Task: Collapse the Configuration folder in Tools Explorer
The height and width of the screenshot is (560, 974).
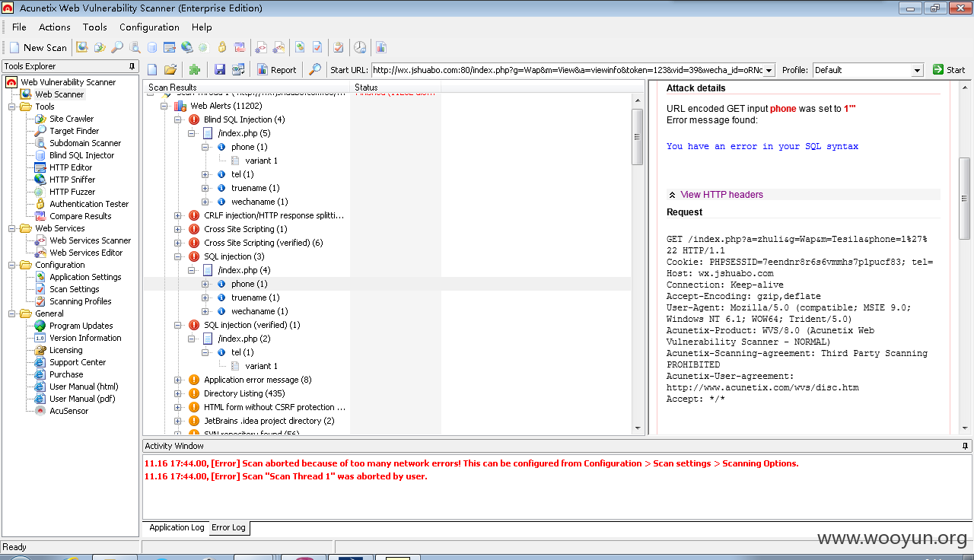Action: (12, 265)
